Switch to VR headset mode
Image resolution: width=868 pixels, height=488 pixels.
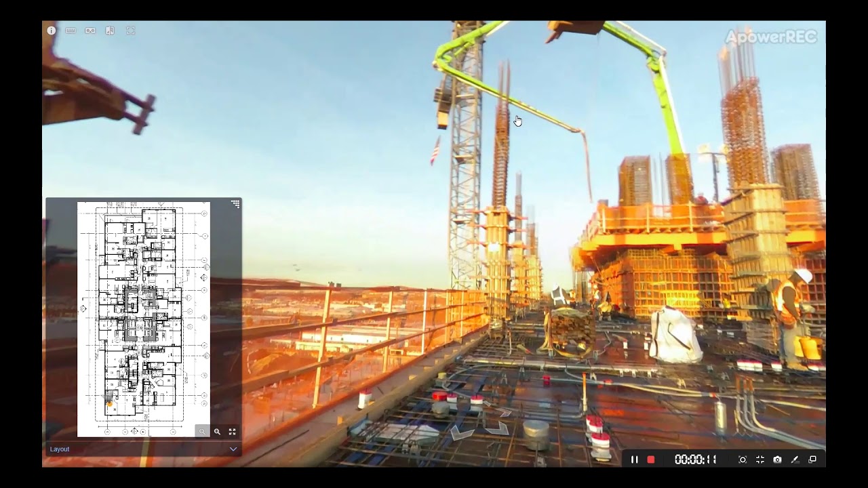click(90, 30)
